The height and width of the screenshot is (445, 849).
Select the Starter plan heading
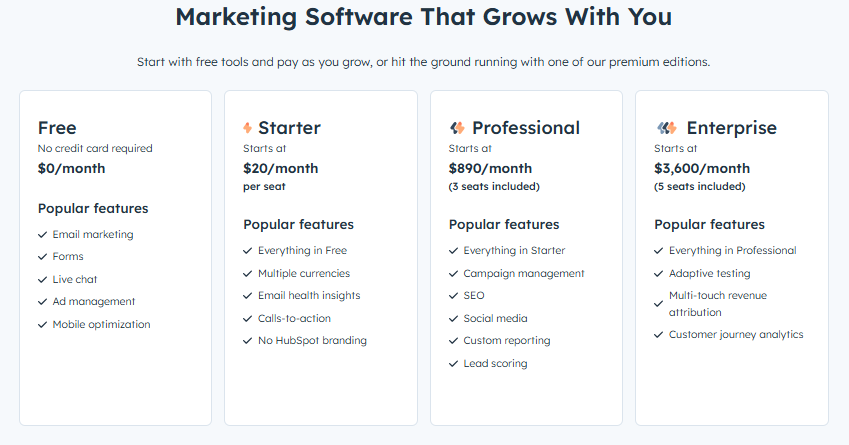point(289,127)
